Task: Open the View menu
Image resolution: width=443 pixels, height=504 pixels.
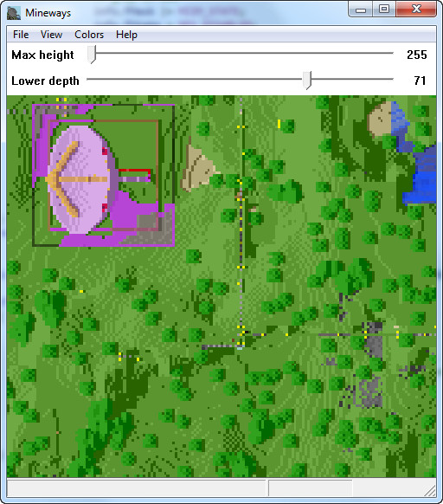Action: coord(51,35)
